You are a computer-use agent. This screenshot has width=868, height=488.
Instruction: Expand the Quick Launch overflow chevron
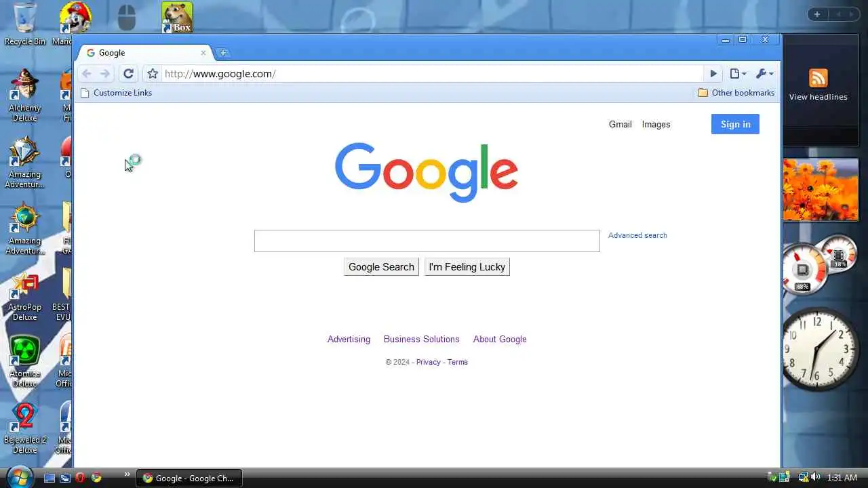pos(127,475)
